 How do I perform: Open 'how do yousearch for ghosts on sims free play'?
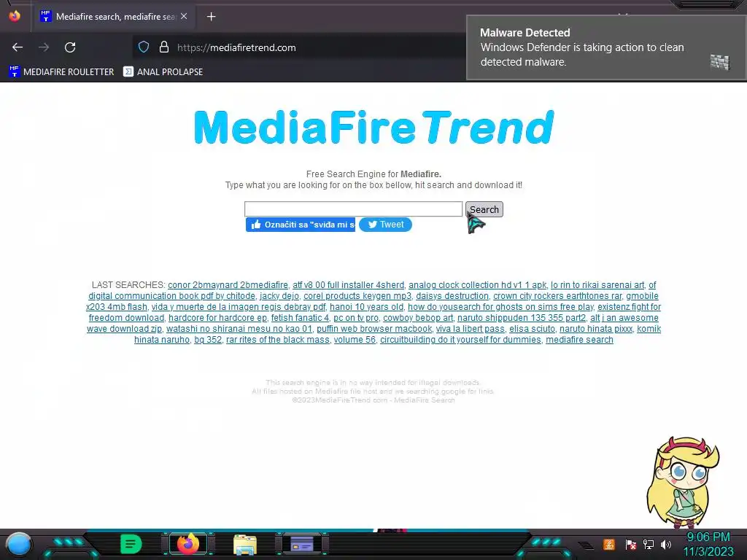click(x=500, y=307)
